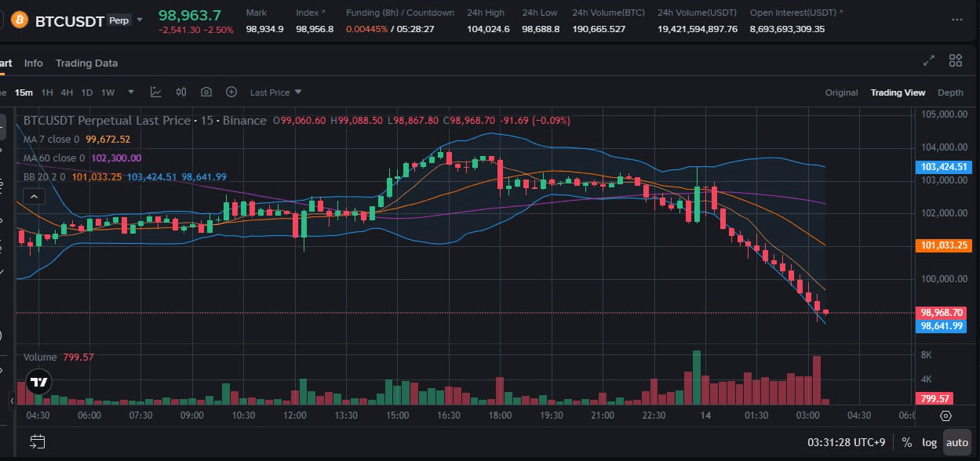Open the extra timeframes dropdown after 1W
The height and width of the screenshot is (461, 980).
[130, 92]
